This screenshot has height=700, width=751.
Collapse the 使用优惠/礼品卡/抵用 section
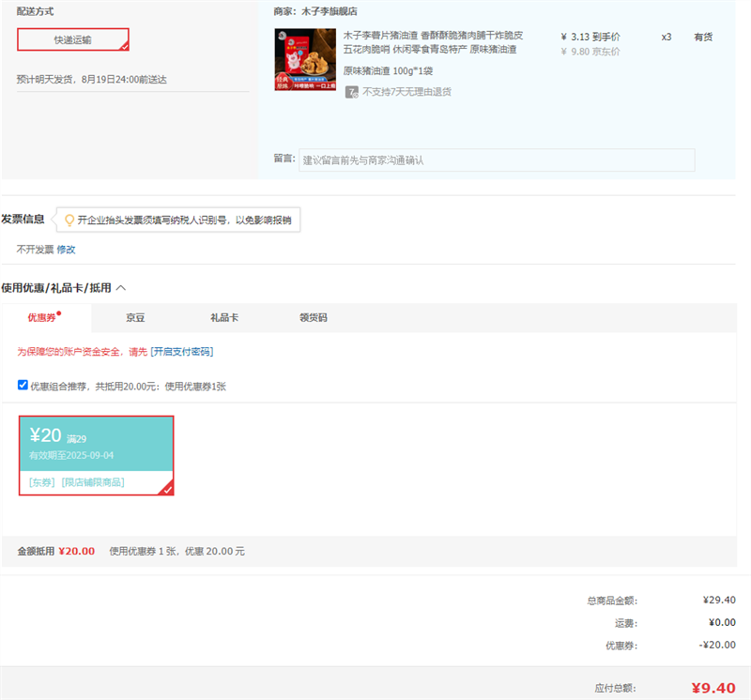coord(121,287)
